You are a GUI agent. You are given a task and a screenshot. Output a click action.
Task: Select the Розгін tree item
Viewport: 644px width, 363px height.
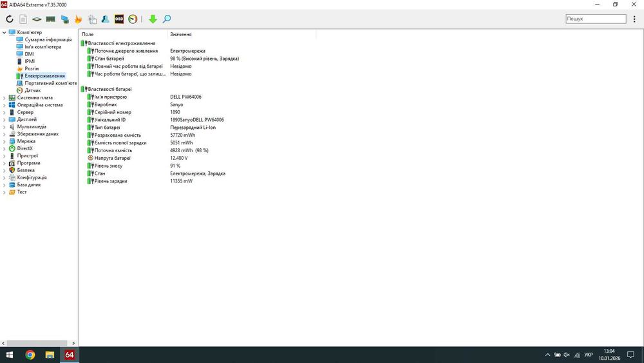click(x=32, y=68)
